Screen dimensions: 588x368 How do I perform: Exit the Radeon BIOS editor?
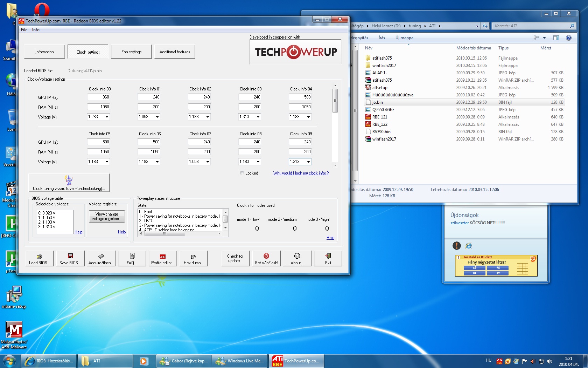(x=328, y=259)
